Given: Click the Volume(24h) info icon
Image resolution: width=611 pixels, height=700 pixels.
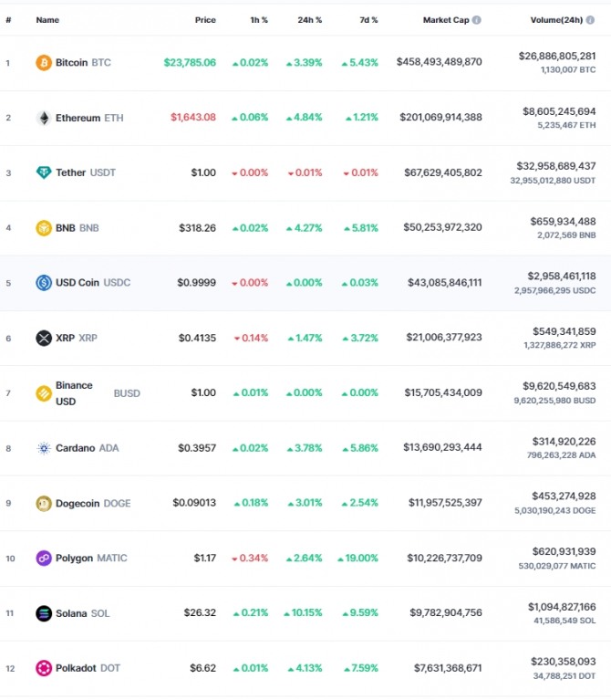Looking at the screenshot, I should [590, 20].
